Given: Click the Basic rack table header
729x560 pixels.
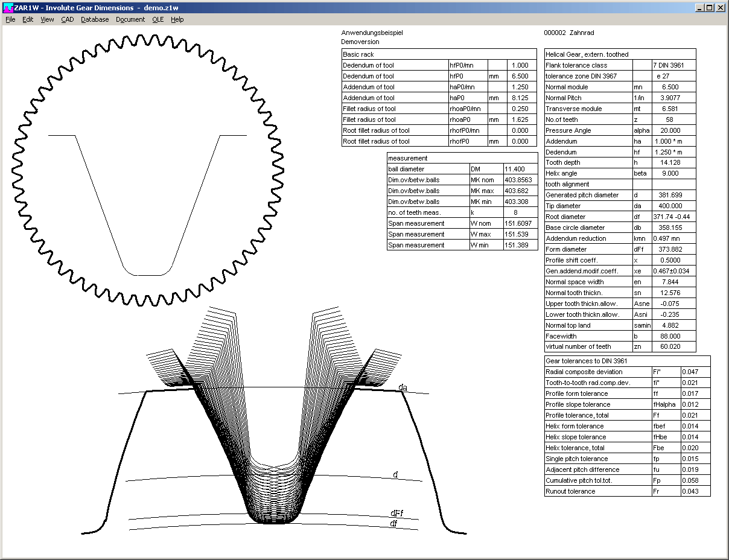Looking at the screenshot, I should click(x=439, y=54).
